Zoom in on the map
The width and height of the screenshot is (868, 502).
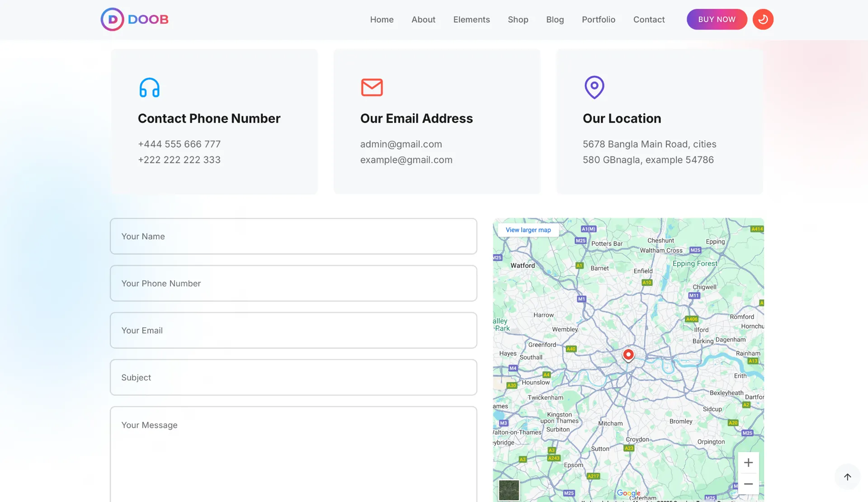pos(748,463)
